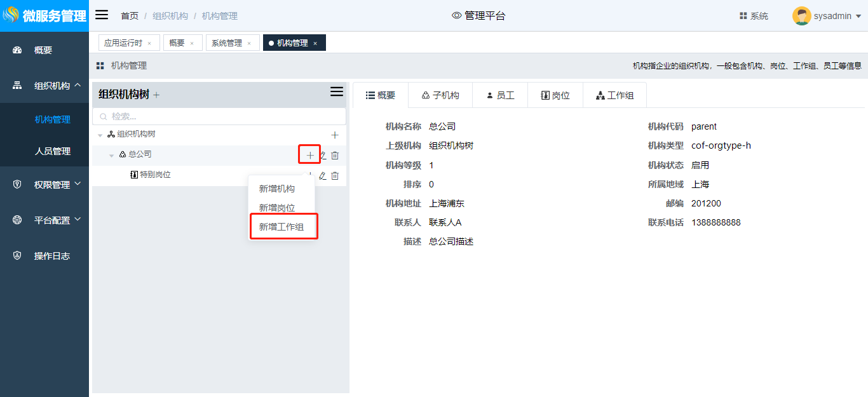Click the plus icon on 总公司 row

(309, 155)
